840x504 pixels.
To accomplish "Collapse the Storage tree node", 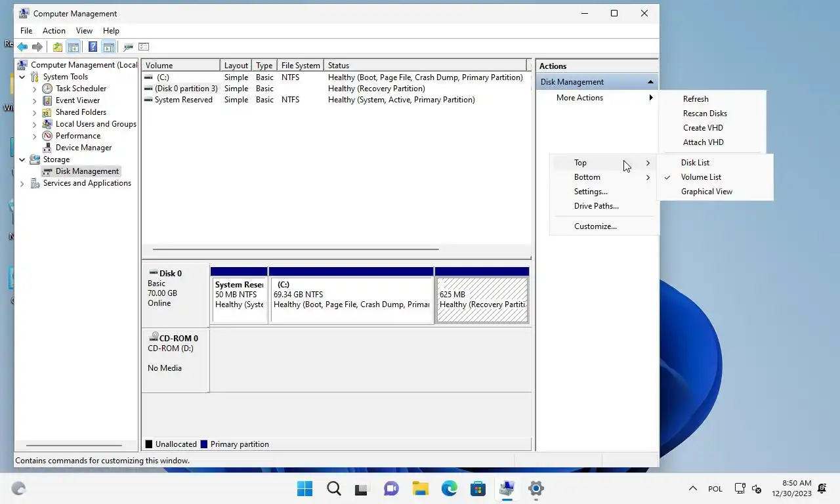I will [22, 159].
